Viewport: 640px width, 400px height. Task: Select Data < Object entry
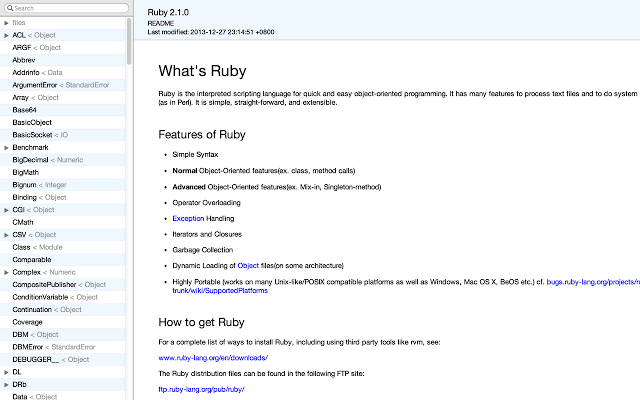(x=62, y=396)
